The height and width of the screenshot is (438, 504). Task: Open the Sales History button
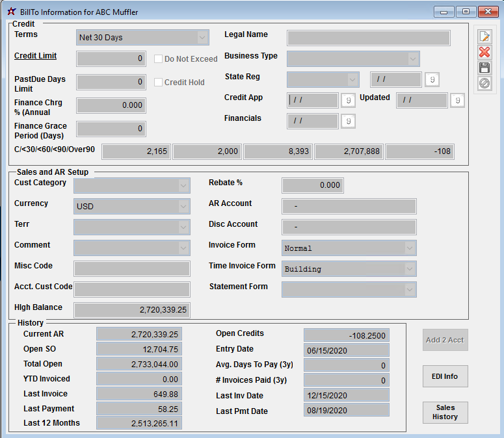click(445, 413)
